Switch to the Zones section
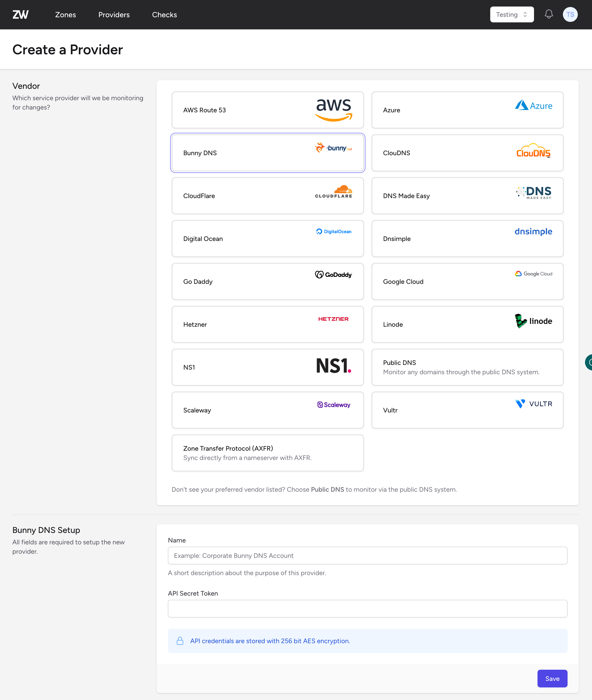Screen dimensions: 592x700 65,14
